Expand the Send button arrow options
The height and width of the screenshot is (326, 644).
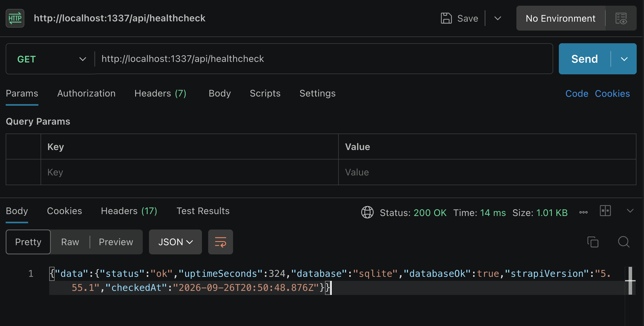[x=624, y=59]
